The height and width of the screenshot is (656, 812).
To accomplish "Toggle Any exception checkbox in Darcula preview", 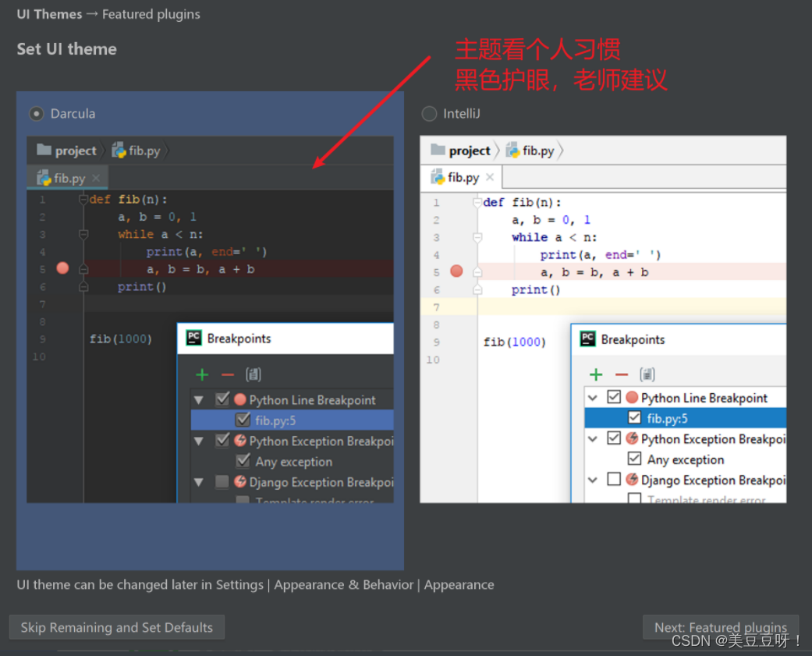I will 243,461.
